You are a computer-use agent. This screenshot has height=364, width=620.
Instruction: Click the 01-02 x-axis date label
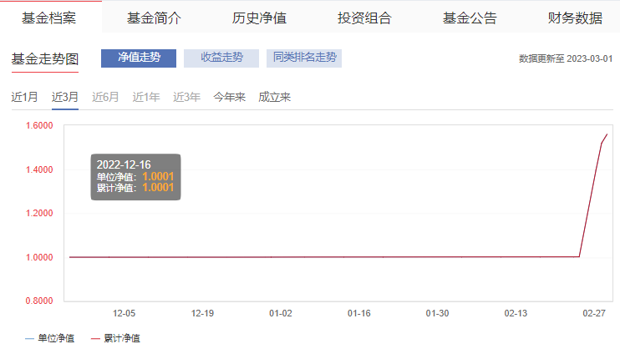coord(281,313)
